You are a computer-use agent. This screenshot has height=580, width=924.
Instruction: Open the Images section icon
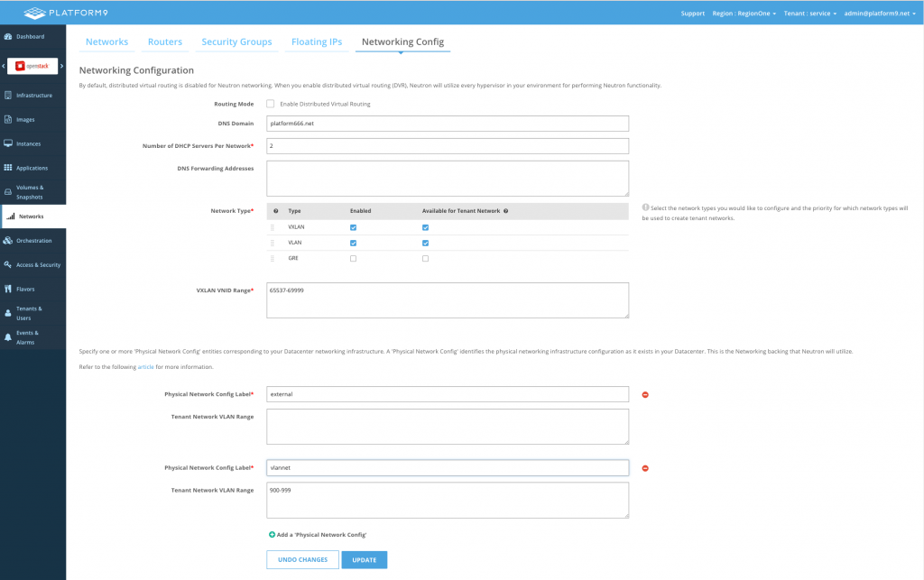(x=8, y=119)
